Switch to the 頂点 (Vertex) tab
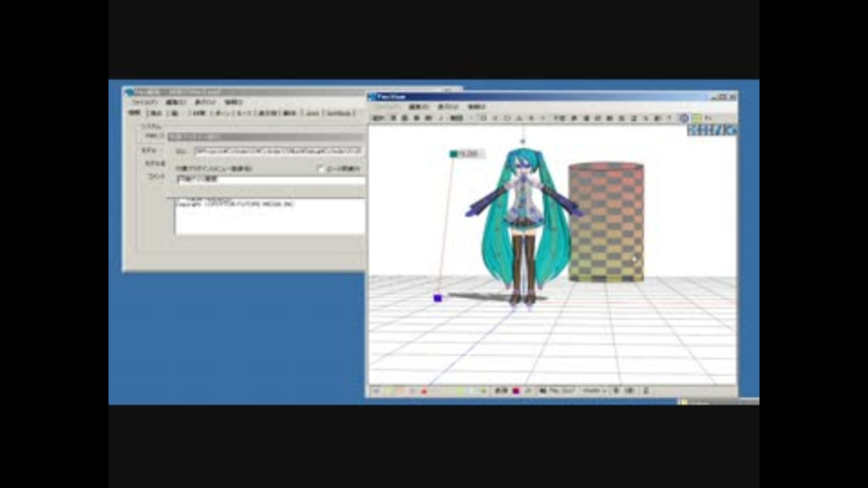 point(156,113)
